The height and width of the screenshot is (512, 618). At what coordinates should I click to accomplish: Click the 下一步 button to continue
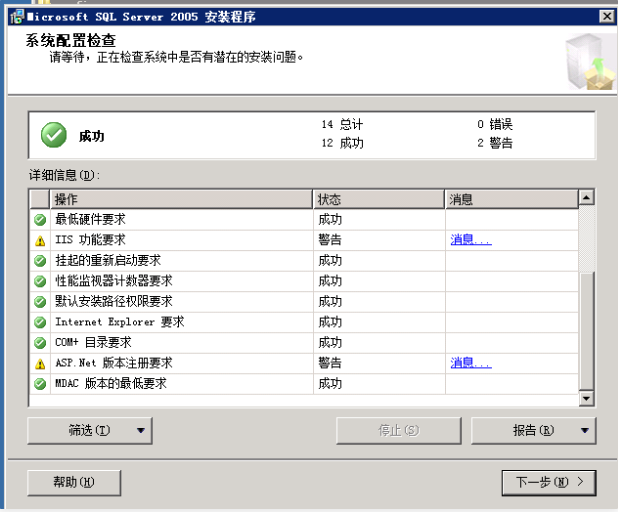click(x=548, y=482)
